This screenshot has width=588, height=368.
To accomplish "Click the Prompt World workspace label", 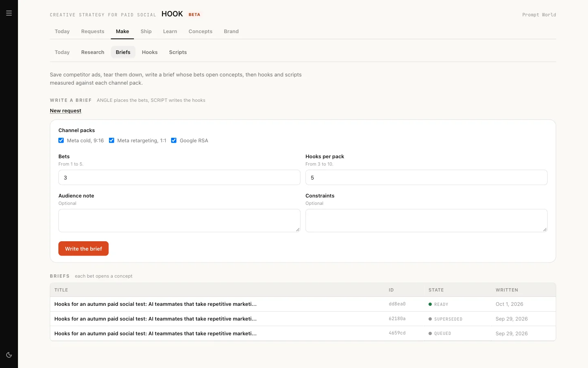I will [x=539, y=15].
